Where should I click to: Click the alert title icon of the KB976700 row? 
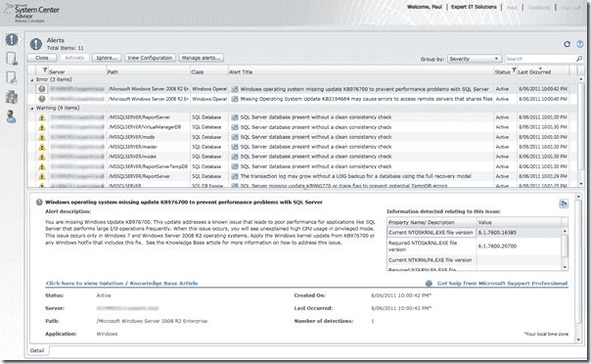235,89
